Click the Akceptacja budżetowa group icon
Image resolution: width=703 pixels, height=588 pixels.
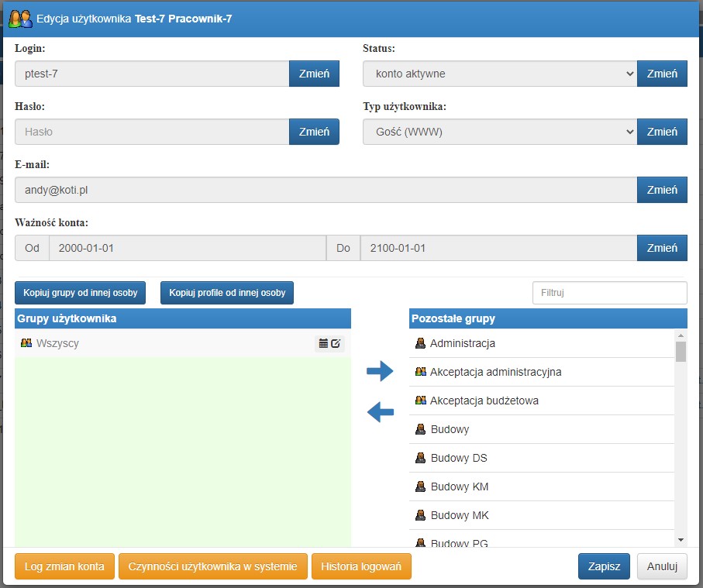click(420, 401)
